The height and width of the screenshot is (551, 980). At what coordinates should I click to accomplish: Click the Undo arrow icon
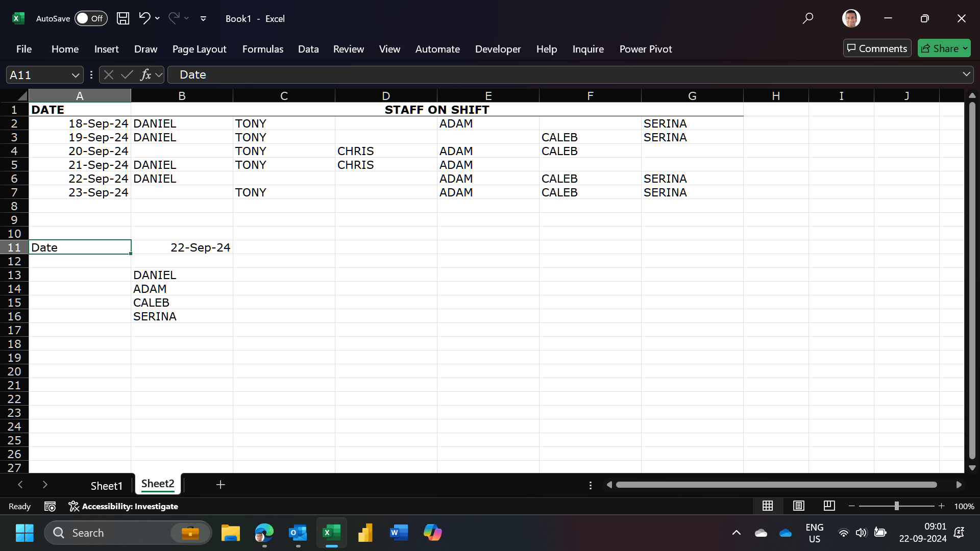144,18
